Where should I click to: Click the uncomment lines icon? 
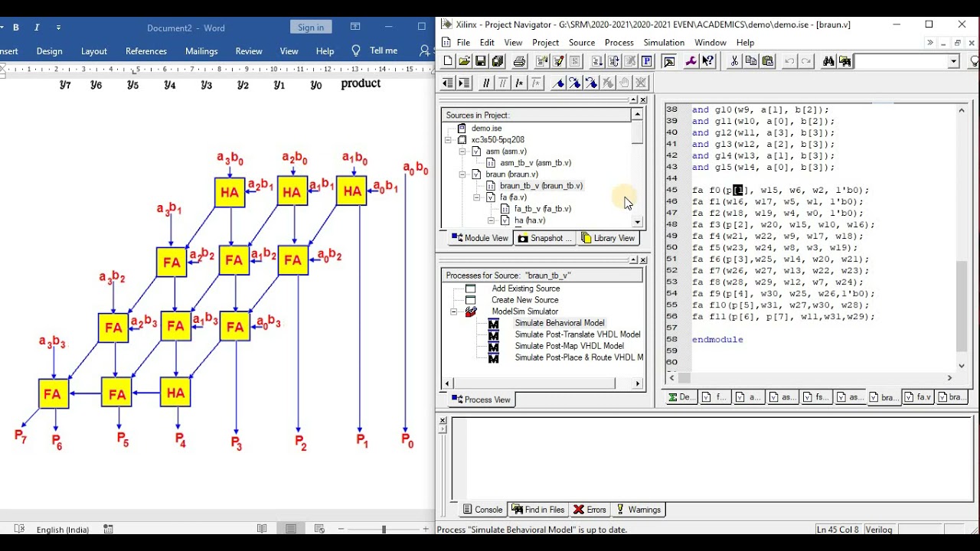(503, 83)
